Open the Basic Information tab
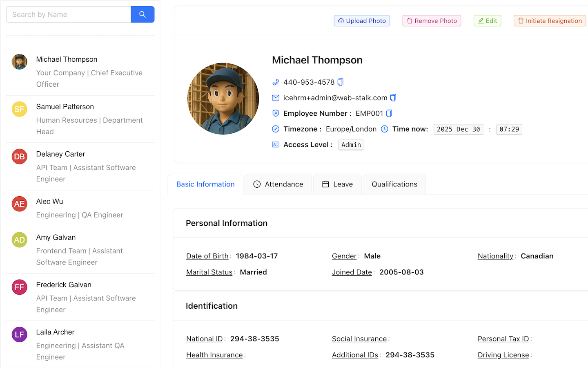Image resolution: width=588 pixels, height=368 pixels. pos(205,184)
